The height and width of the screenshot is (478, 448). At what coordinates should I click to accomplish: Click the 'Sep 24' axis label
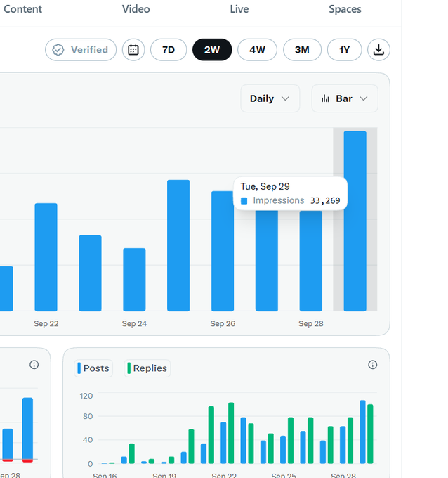click(134, 324)
